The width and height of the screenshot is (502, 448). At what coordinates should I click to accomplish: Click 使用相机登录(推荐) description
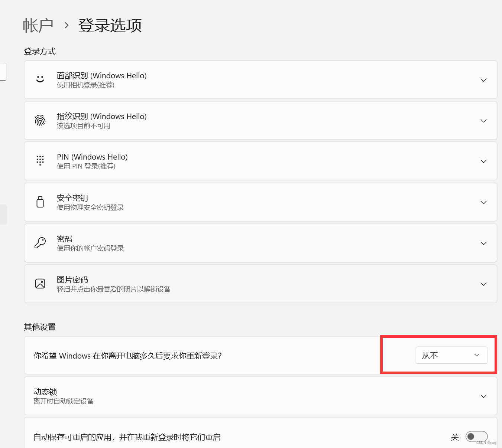point(85,85)
